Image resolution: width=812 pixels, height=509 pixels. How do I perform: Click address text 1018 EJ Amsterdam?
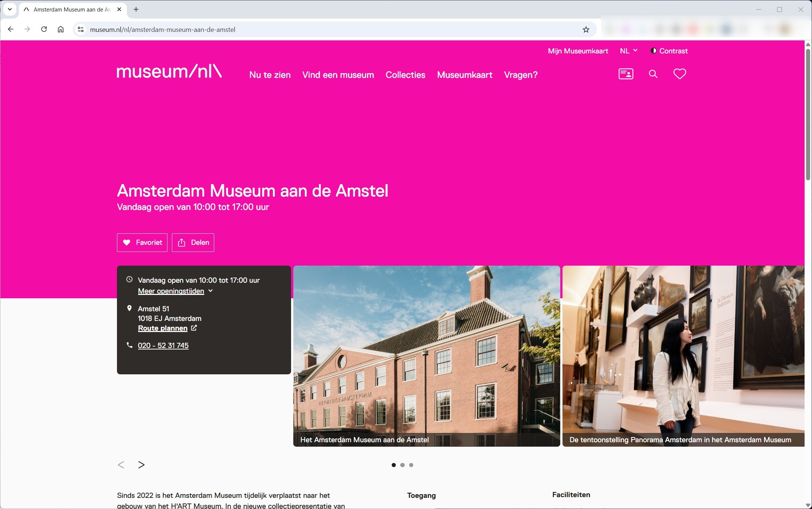pyautogui.click(x=170, y=318)
